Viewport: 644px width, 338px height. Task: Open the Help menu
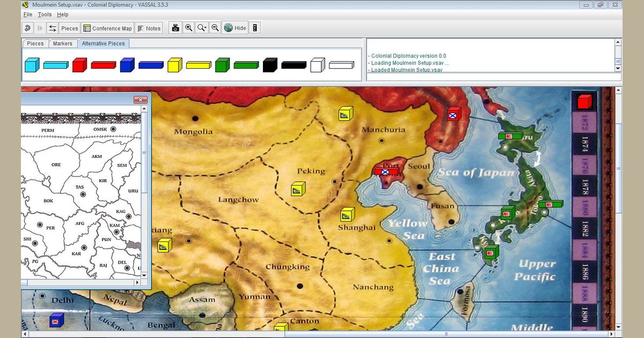click(63, 14)
